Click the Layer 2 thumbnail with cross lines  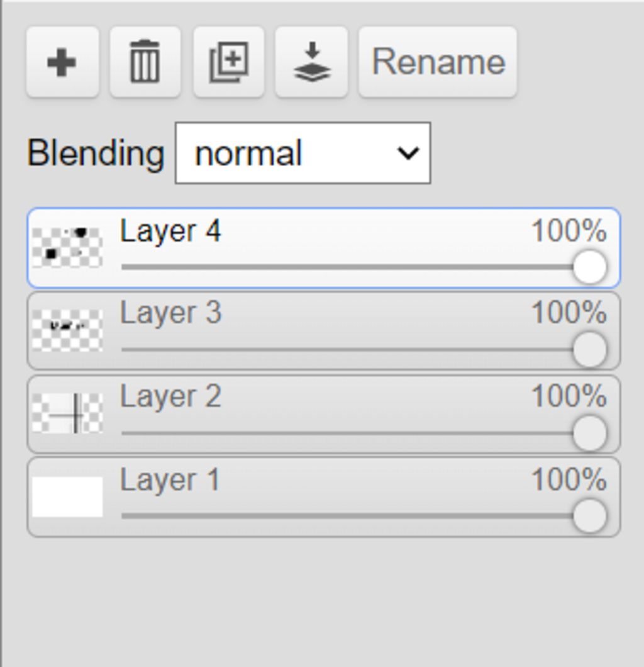[67, 413]
